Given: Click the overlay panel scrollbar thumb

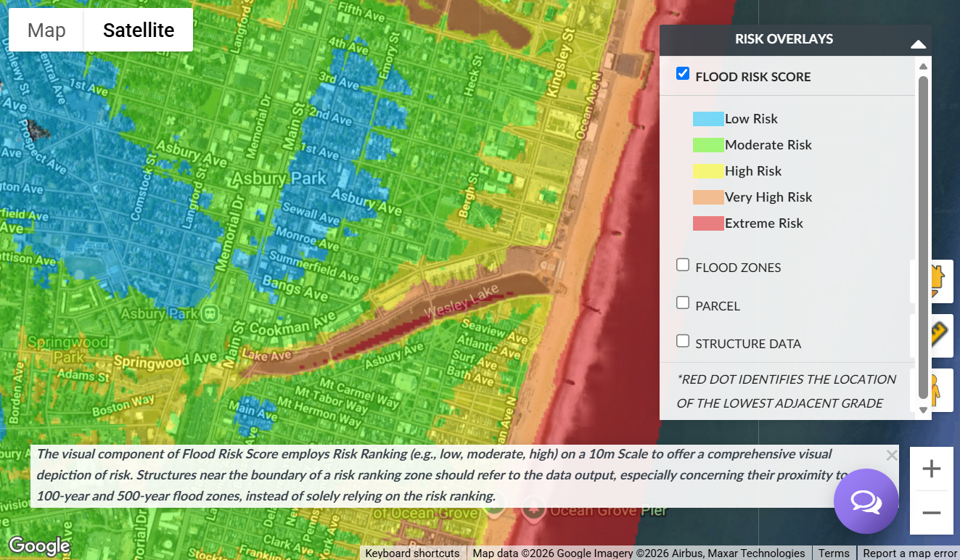Looking at the screenshot, I should pos(923,237).
